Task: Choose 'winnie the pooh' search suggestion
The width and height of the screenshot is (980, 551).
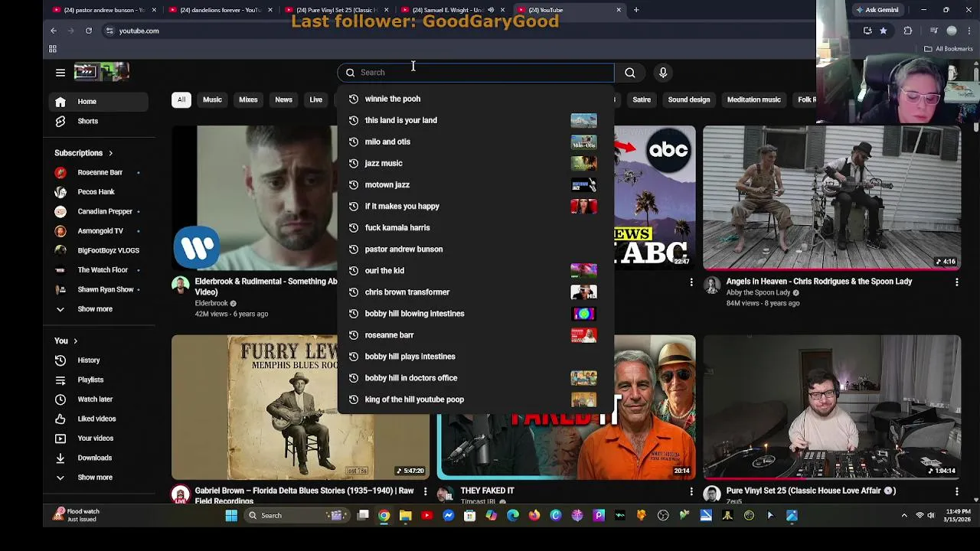Action: (475, 99)
